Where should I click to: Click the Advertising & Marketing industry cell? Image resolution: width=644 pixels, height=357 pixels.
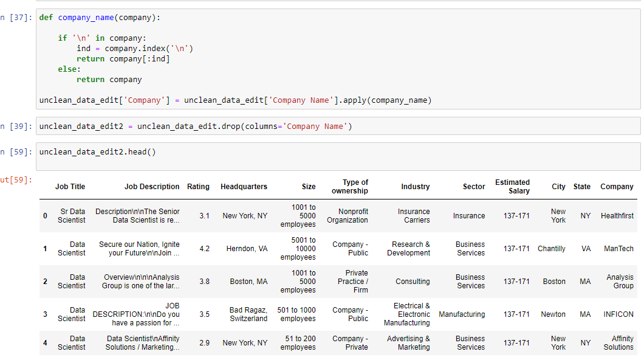click(409, 342)
